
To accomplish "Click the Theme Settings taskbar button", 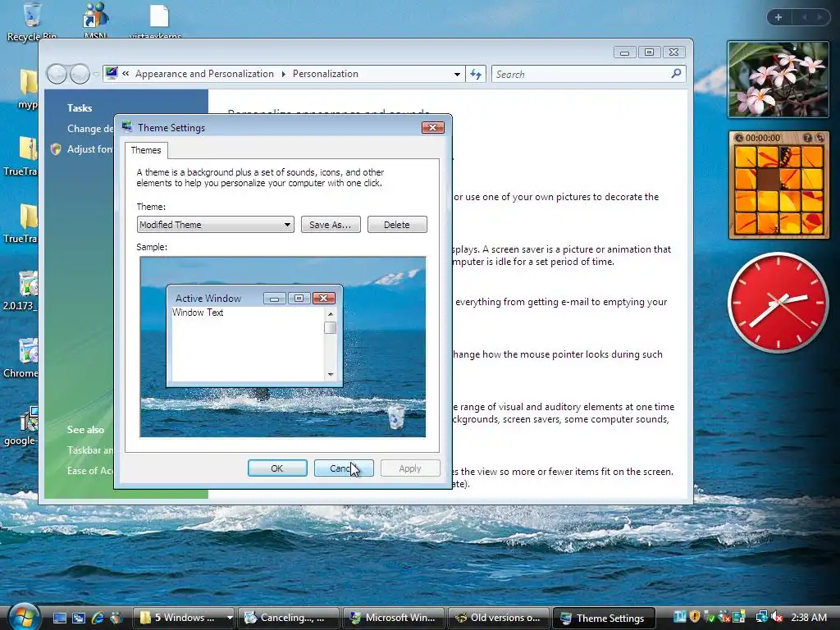I will point(604,618).
